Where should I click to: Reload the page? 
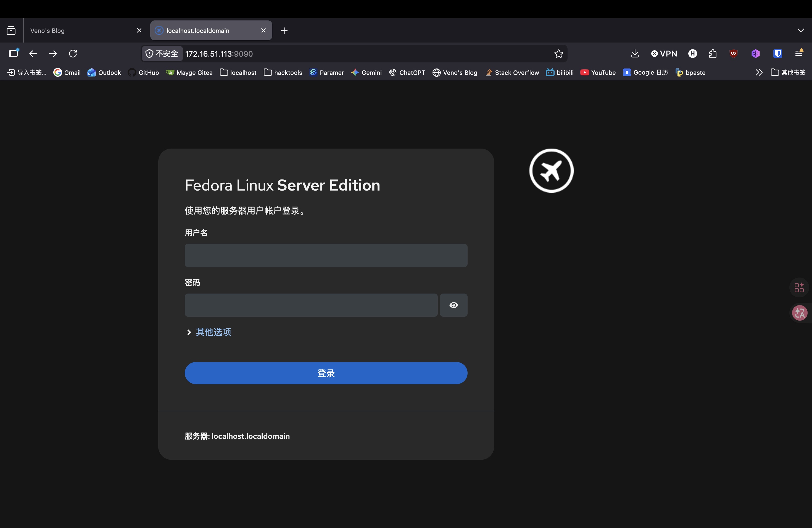(x=73, y=54)
